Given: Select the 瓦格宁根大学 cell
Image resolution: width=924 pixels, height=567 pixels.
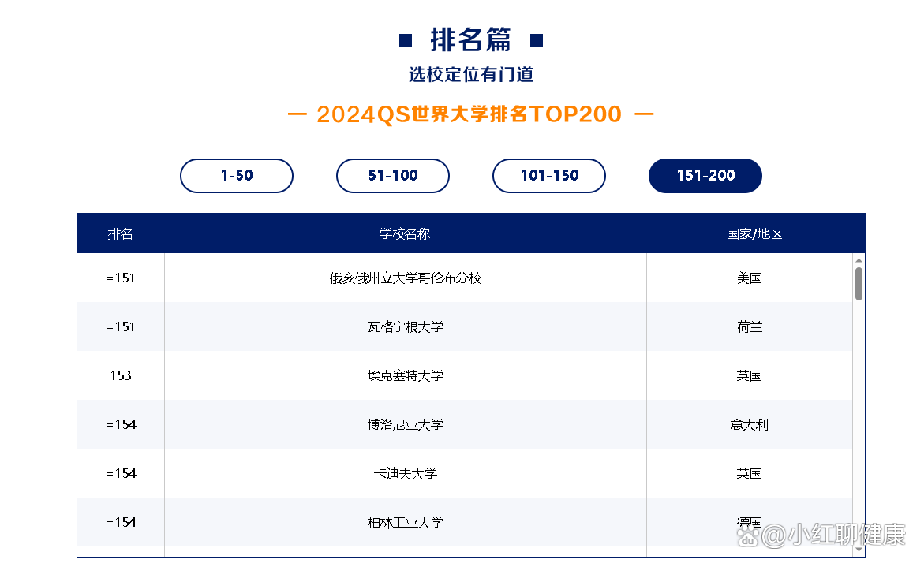Looking at the screenshot, I should pyautogui.click(x=406, y=326).
